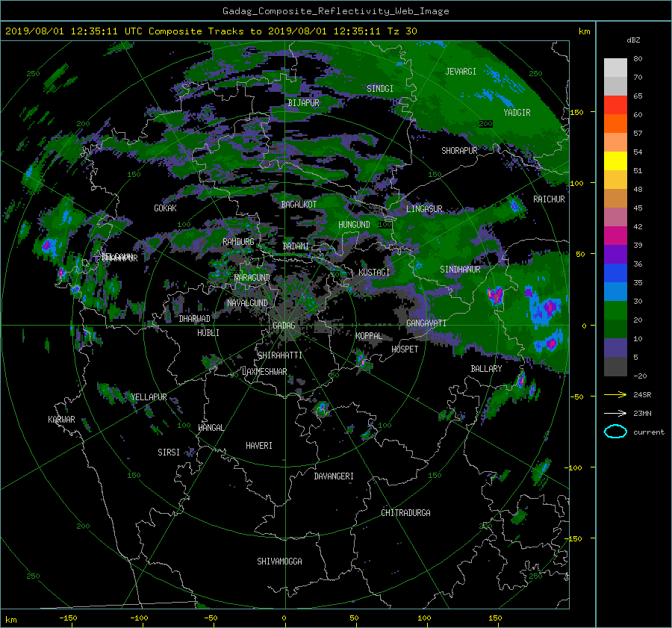
Task: Click the 23MN legend label
Action: click(x=642, y=413)
